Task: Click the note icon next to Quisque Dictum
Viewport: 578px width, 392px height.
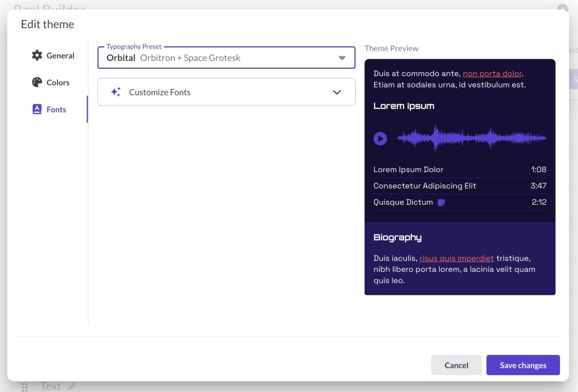Action: (441, 202)
